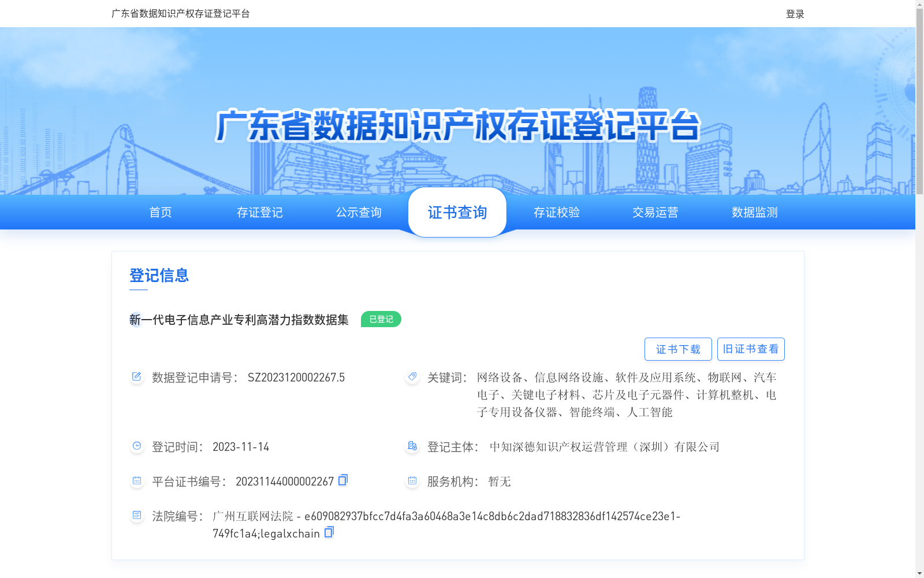
Task: Click the document icon beside 法院编号
Action: pyautogui.click(x=137, y=516)
